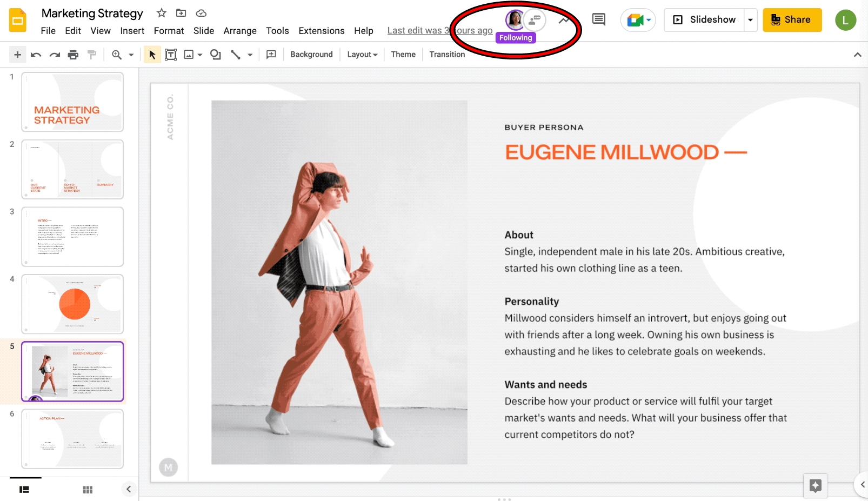Select the Text box tool

click(171, 54)
